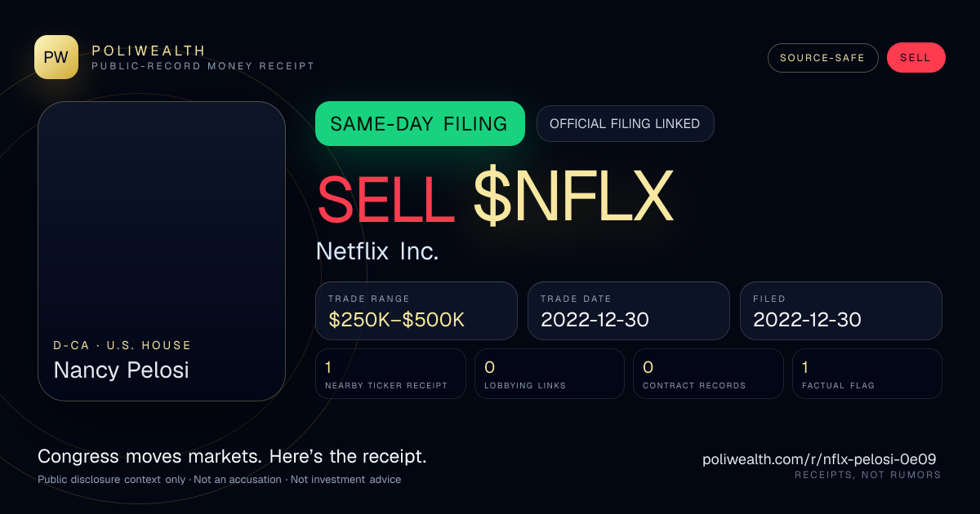Click the $NFLX ticker symbol
980x514 pixels.
(x=573, y=197)
